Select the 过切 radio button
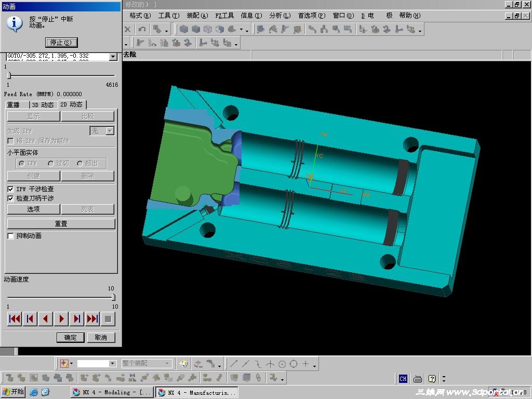 51,164
